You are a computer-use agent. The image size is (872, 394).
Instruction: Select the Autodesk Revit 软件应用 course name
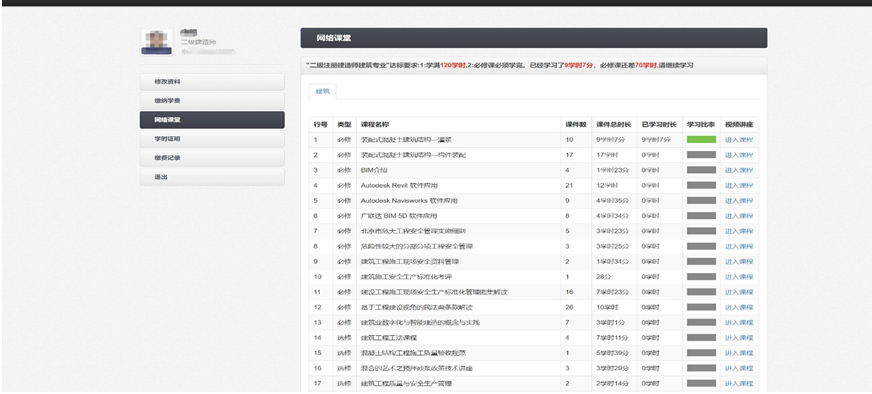399,185
